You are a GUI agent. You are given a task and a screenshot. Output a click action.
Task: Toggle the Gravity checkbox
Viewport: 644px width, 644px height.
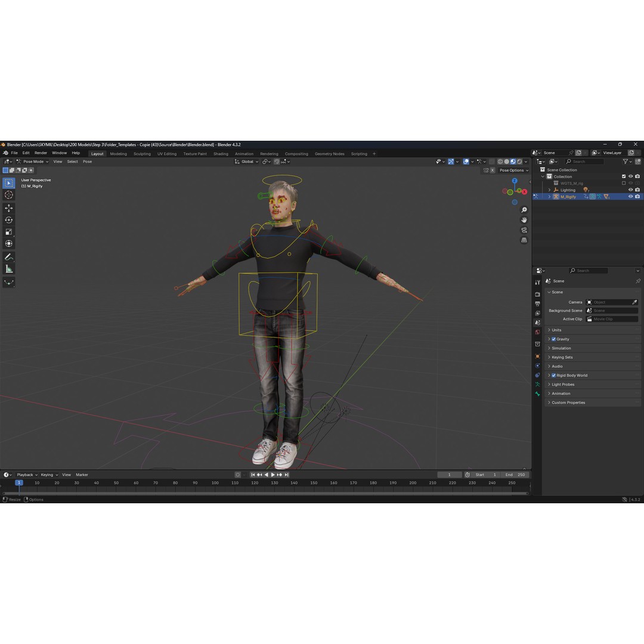(553, 339)
